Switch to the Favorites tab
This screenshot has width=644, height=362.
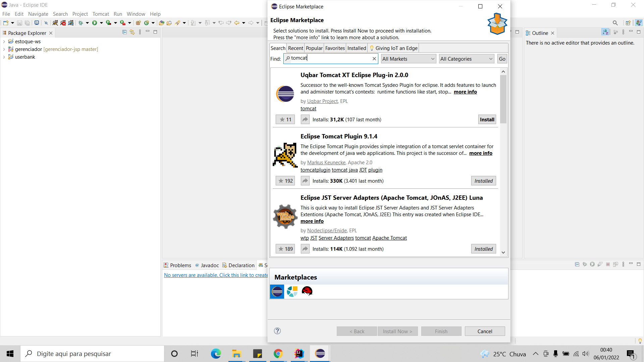click(335, 48)
